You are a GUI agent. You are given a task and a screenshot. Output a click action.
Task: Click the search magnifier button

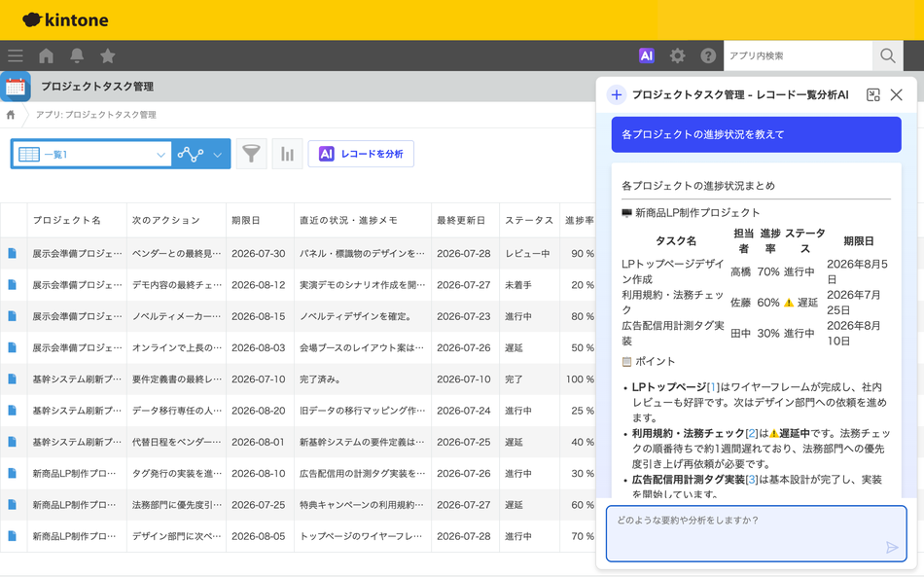tap(887, 56)
